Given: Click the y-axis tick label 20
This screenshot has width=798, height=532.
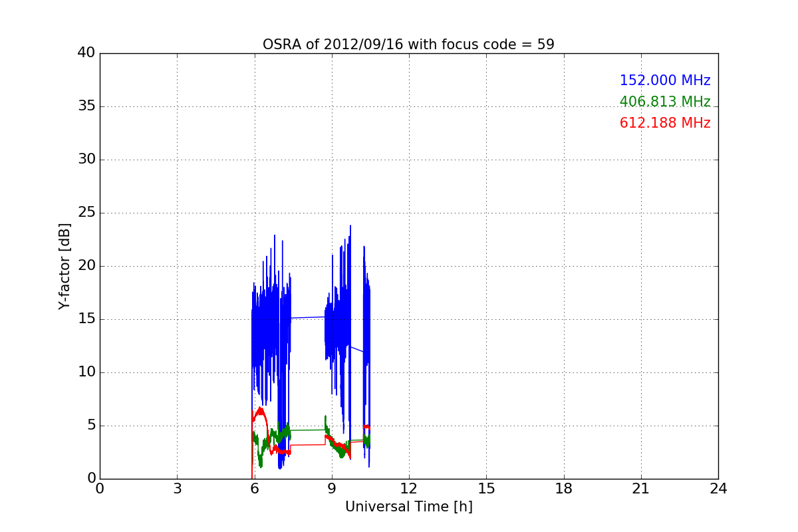Looking at the screenshot, I should [x=86, y=266].
